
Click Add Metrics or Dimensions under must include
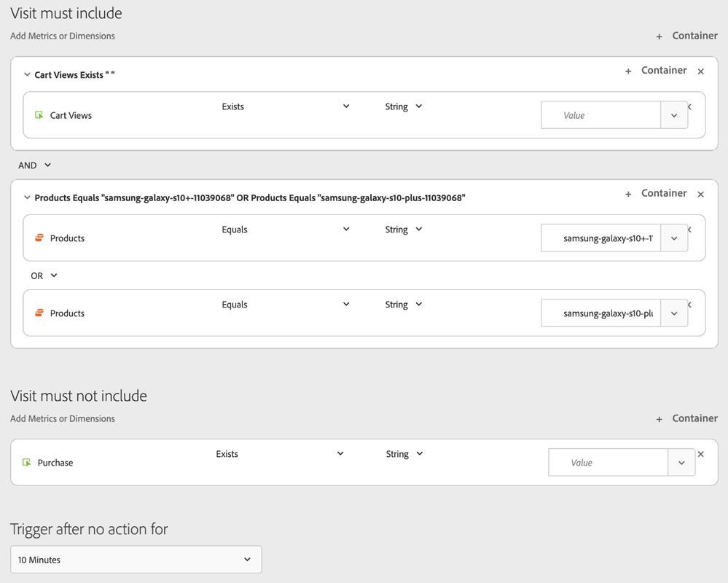(x=62, y=36)
